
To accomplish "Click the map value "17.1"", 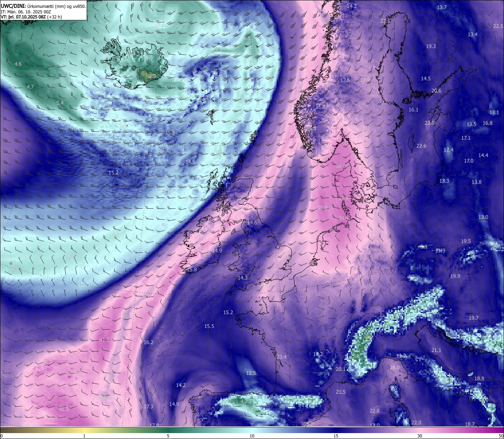I will click(x=466, y=138).
